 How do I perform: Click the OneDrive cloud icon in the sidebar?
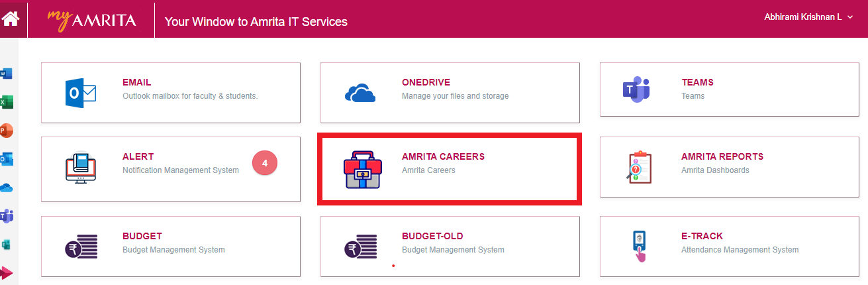pyautogui.click(x=7, y=188)
